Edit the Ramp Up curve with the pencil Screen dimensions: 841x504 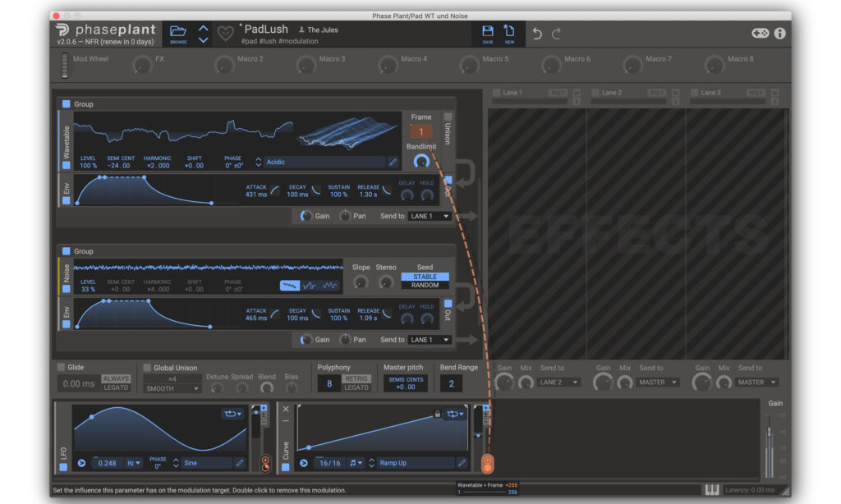pyautogui.click(x=462, y=463)
